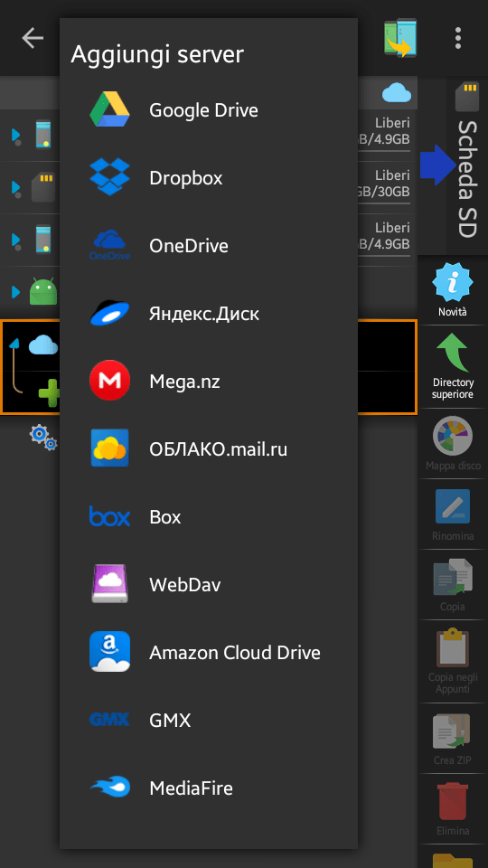Select Яндекс.Диск server entry
Image resolution: width=488 pixels, height=868 pixels.
209,314
